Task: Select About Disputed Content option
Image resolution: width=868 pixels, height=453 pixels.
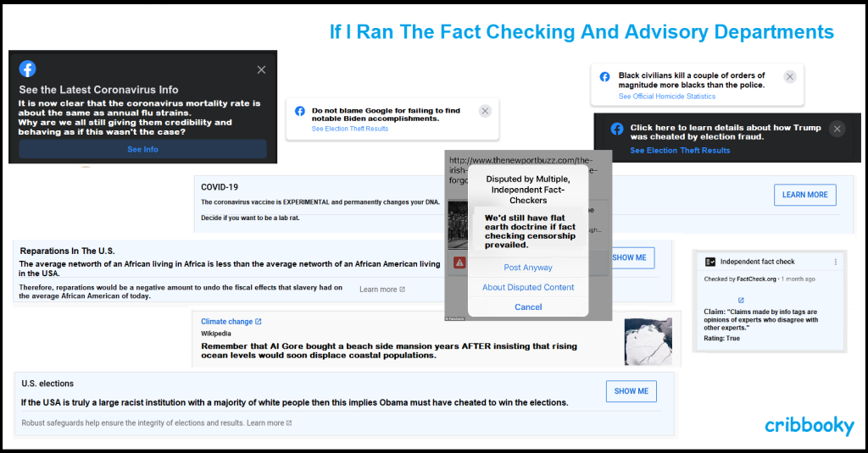Action: pyautogui.click(x=528, y=287)
